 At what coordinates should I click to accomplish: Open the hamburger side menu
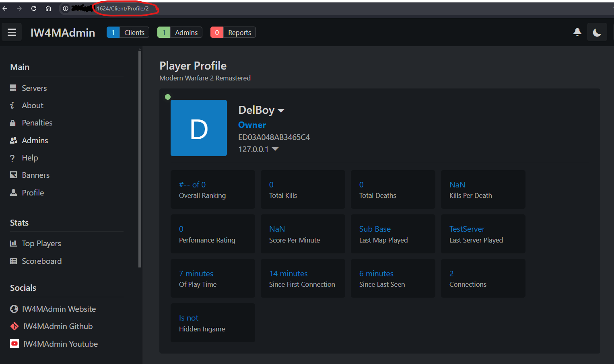tap(12, 32)
